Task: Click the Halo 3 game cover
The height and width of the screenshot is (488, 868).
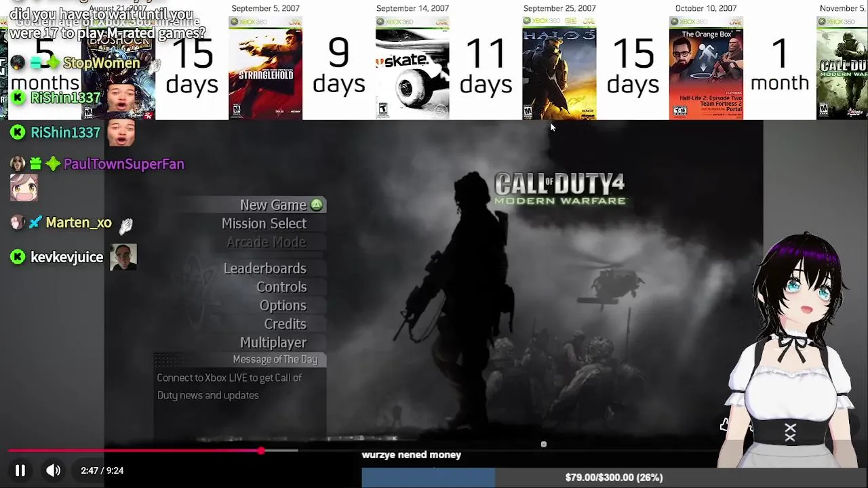Action: 559,68
